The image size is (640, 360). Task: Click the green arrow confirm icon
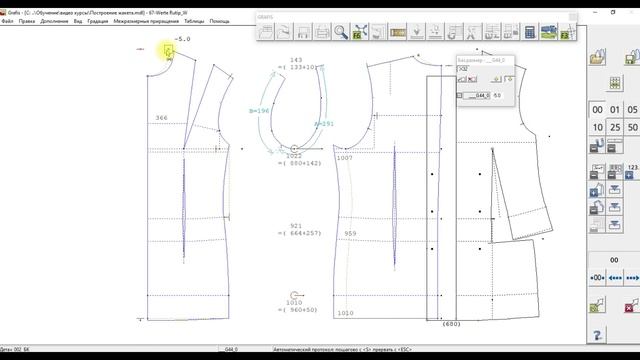coord(597,305)
